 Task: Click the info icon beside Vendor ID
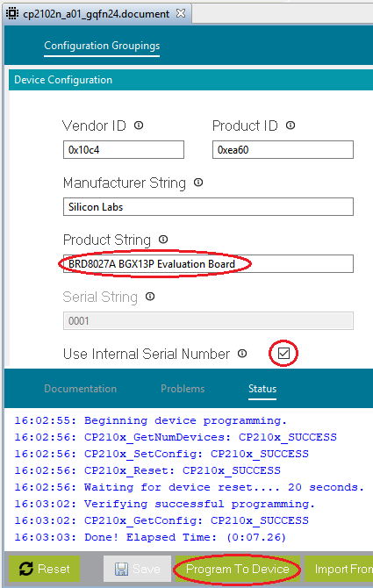coord(139,125)
